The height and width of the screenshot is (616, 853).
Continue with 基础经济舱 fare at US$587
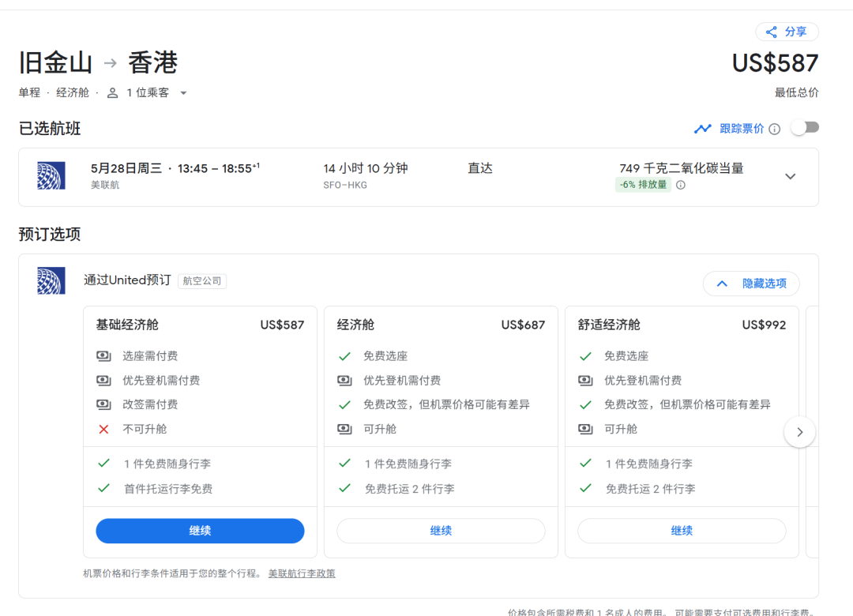coord(200,531)
